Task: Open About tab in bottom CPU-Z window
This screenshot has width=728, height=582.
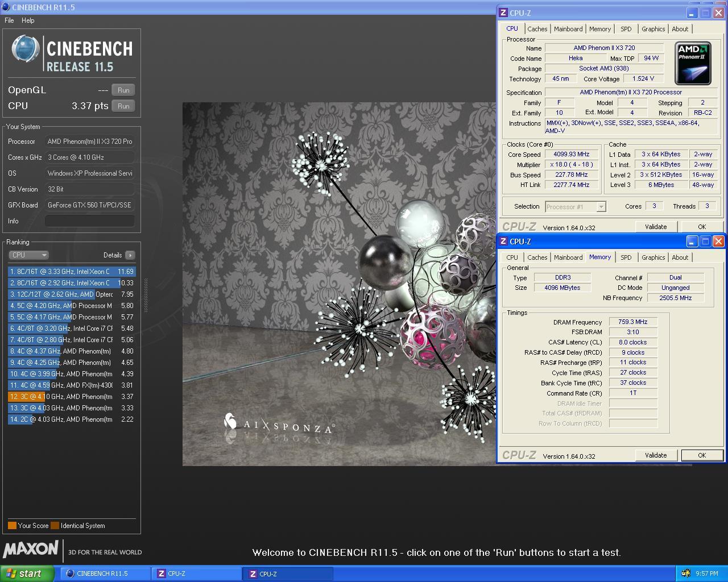Action: pos(680,257)
